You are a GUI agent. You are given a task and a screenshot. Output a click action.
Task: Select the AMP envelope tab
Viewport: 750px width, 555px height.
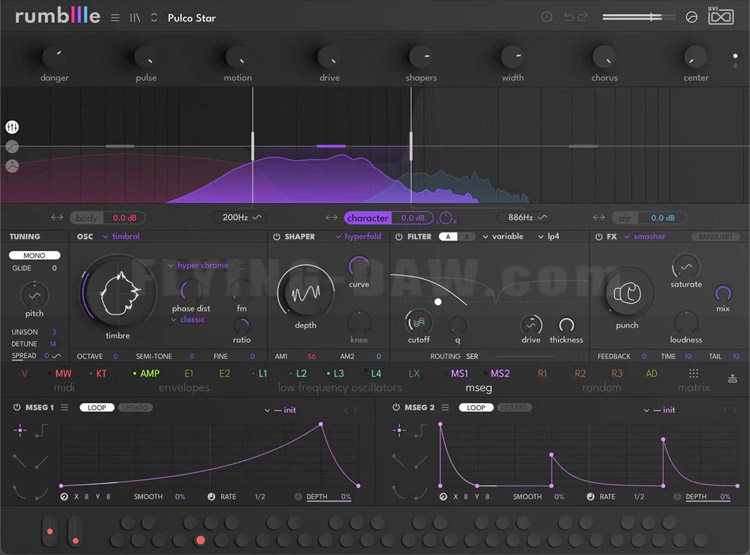(x=150, y=374)
